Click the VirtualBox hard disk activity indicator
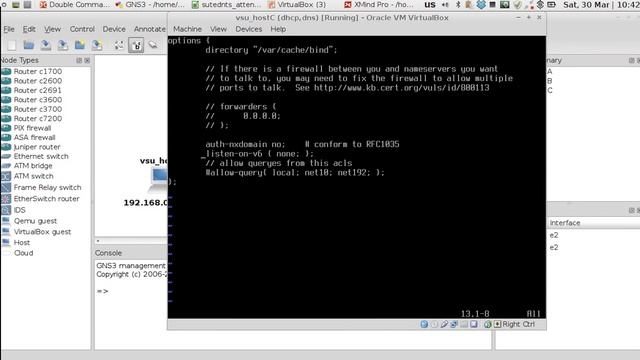The image size is (640, 360). [424, 324]
